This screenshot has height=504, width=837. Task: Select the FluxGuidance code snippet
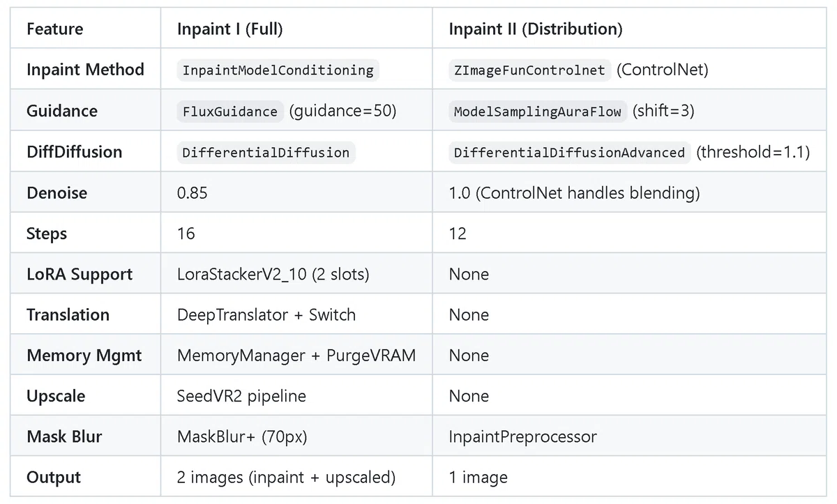(x=230, y=112)
